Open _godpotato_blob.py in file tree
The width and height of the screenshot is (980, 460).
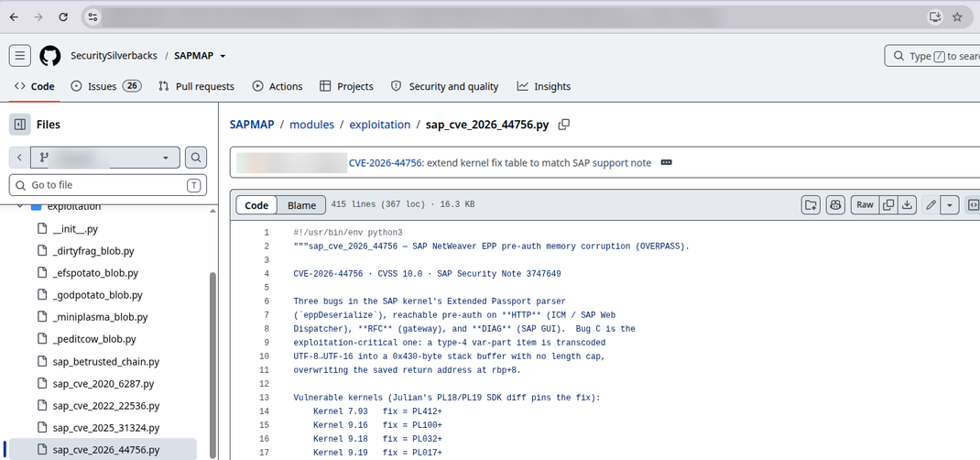point(97,295)
